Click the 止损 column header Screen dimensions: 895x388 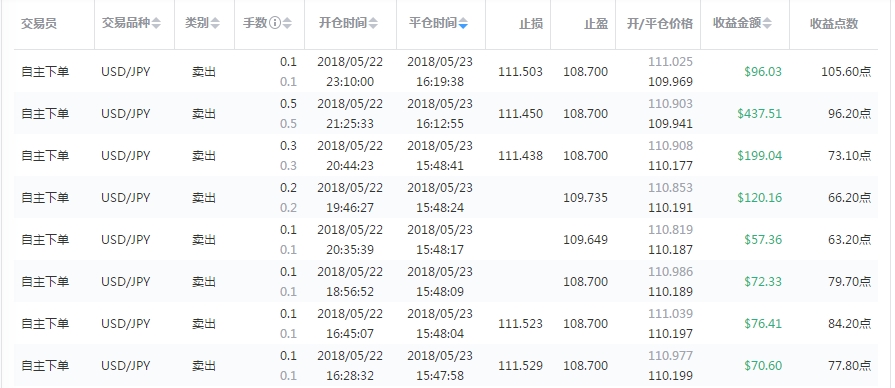point(531,24)
